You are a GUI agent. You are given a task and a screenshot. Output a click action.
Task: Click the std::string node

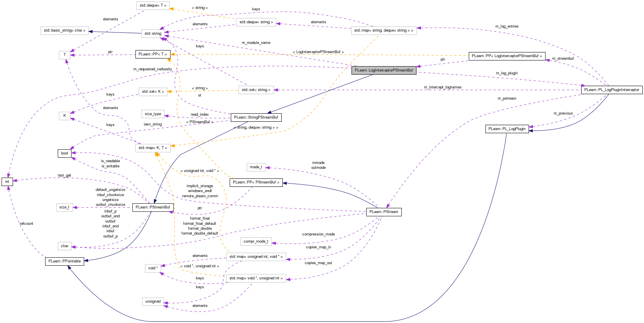point(153,34)
